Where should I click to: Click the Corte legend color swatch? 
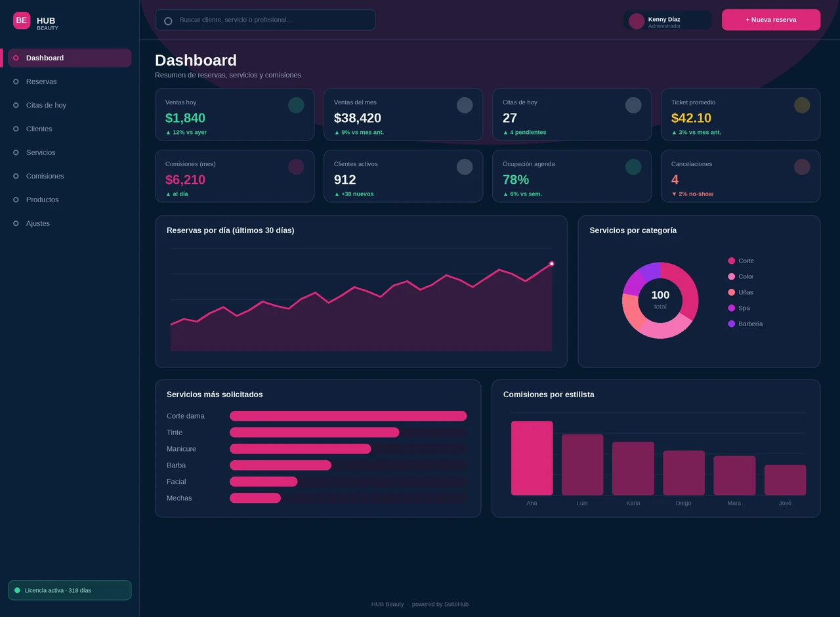coord(732,261)
